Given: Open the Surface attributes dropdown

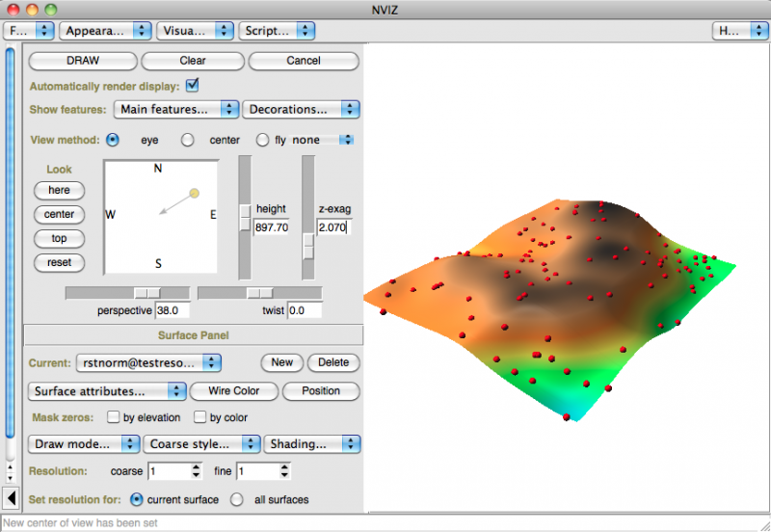Looking at the screenshot, I should coord(108,391).
